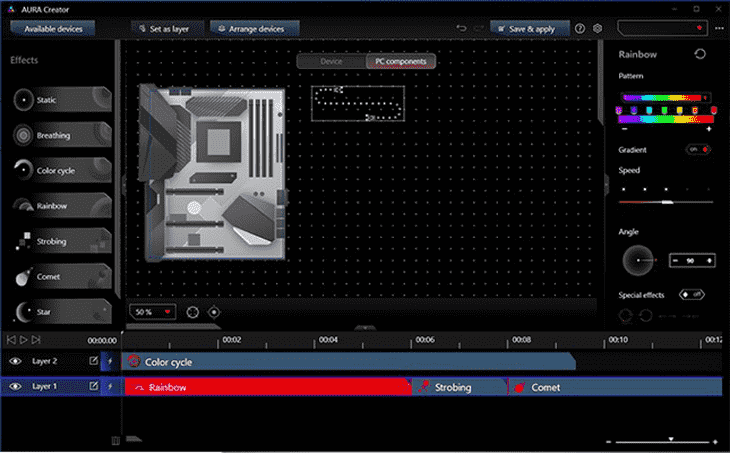Select the Comet effect in Effects list
The image size is (730, 453).
(x=63, y=277)
